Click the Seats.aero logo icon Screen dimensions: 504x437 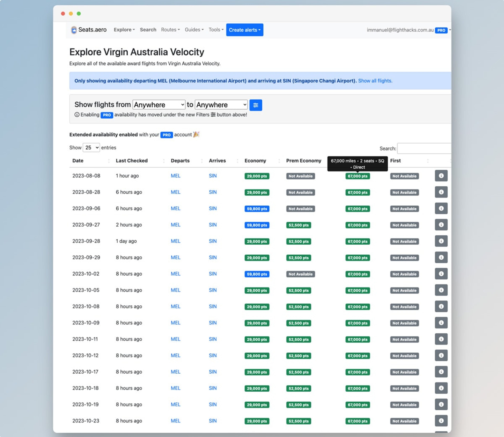(74, 30)
